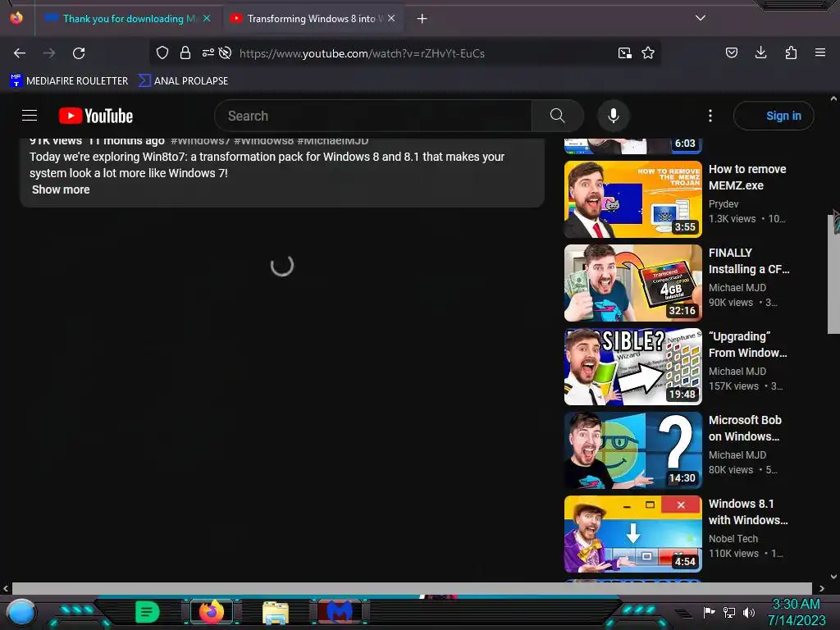840x630 pixels.
Task: Reload the page with the refresh icon
Action: click(x=79, y=53)
